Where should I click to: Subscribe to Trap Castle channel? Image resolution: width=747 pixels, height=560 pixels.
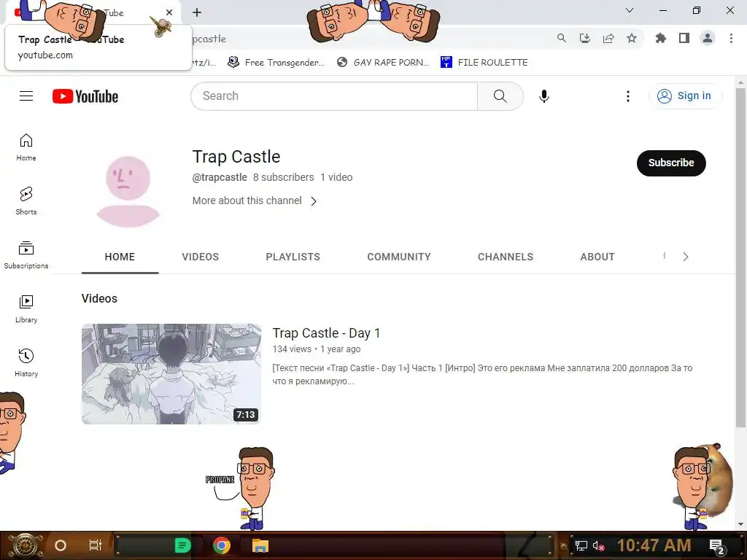pyautogui.click(x=671, y=163)
